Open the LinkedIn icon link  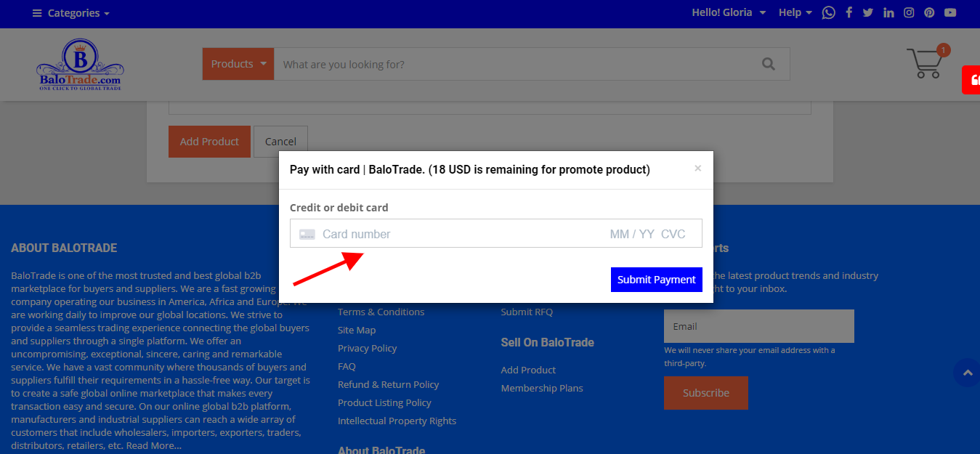click(888, 12)
